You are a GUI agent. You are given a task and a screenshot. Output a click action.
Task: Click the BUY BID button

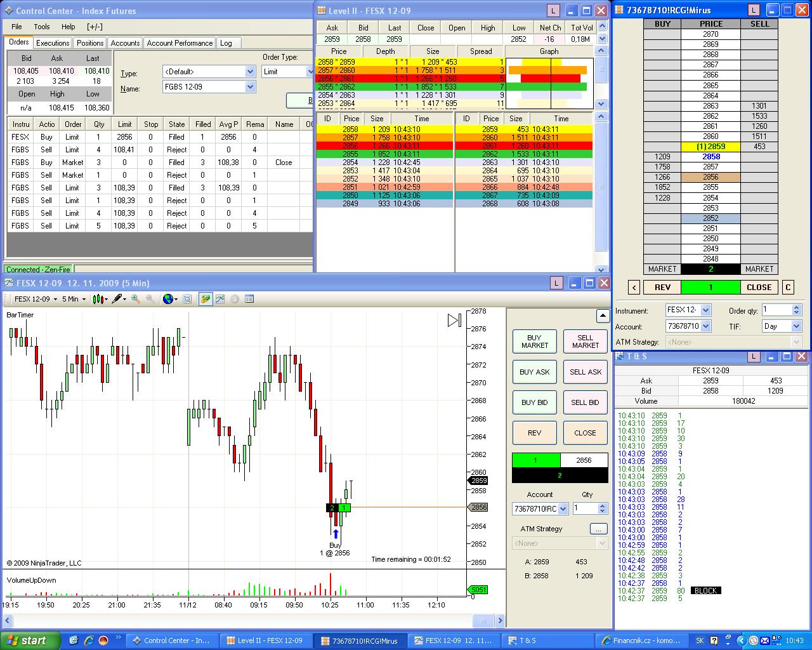click(535, 402)
